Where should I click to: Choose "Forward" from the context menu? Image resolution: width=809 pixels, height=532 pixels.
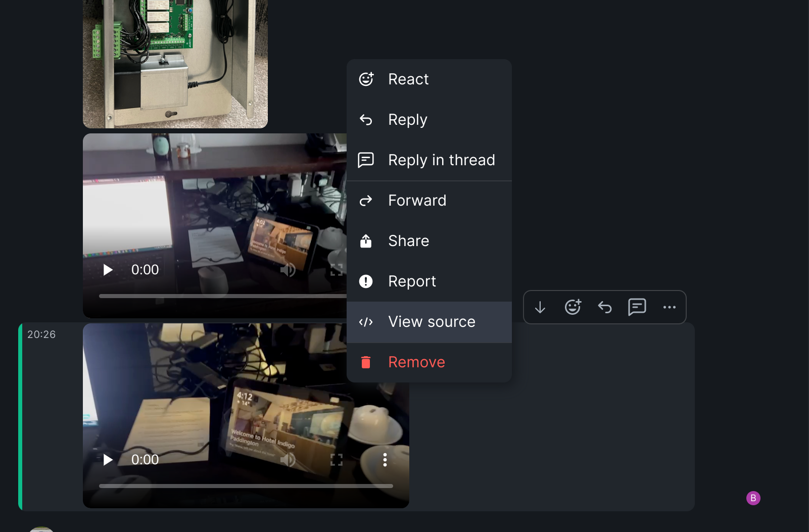click(x=417, y=201)
